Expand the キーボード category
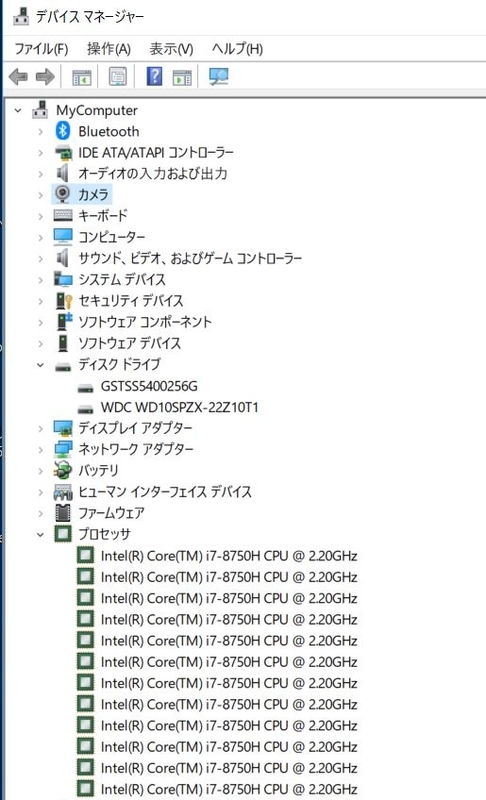 [40, 216]
